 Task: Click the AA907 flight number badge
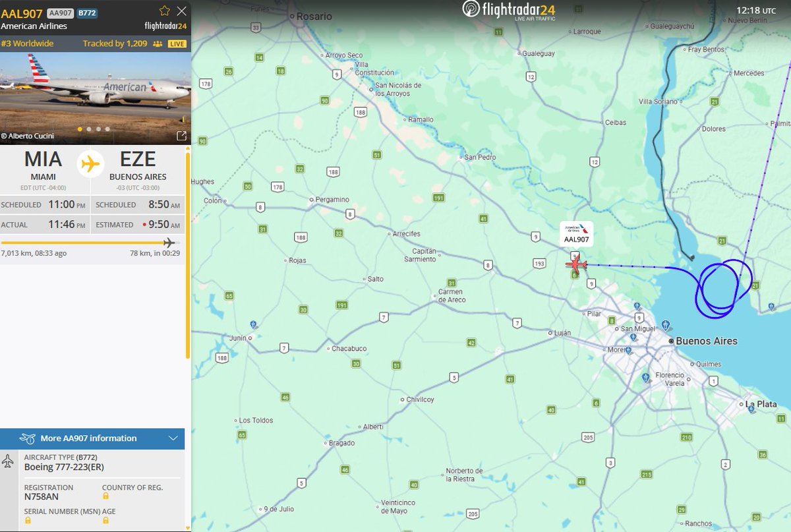click(x=61, y=13)
